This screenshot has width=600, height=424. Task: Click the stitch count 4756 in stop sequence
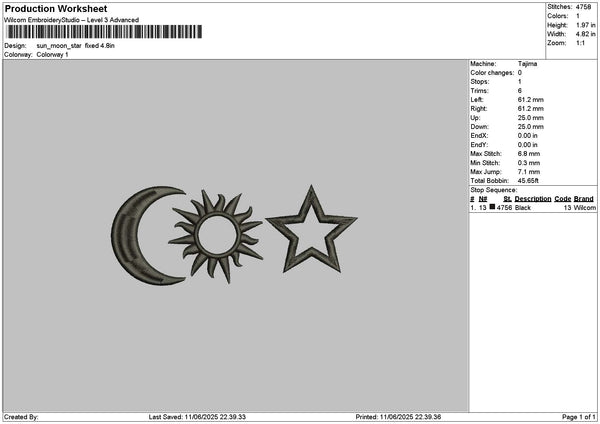tap(504, 208)
